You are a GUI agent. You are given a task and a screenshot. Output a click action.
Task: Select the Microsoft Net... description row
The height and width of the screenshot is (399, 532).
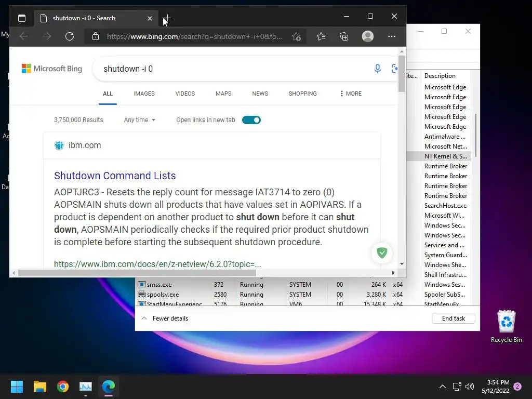click(x=445, y=147)
